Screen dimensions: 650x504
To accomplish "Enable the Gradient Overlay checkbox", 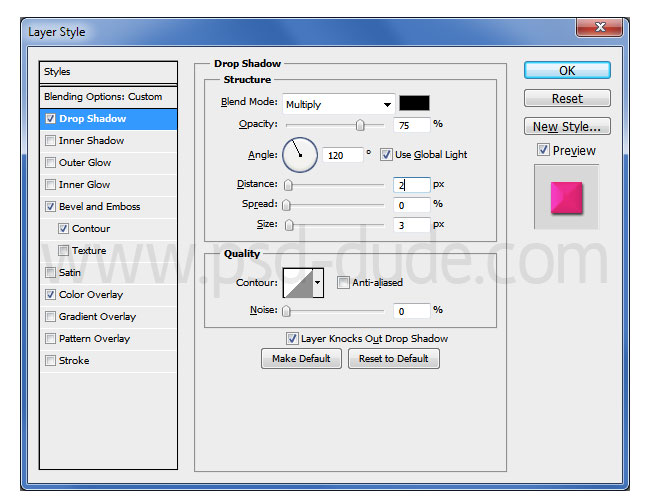I will tap(50, 317).
